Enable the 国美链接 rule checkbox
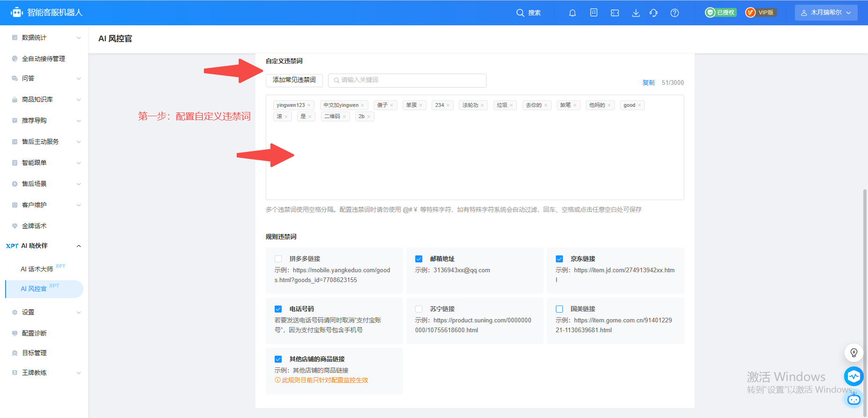868x418 pixels. (560, 309)
